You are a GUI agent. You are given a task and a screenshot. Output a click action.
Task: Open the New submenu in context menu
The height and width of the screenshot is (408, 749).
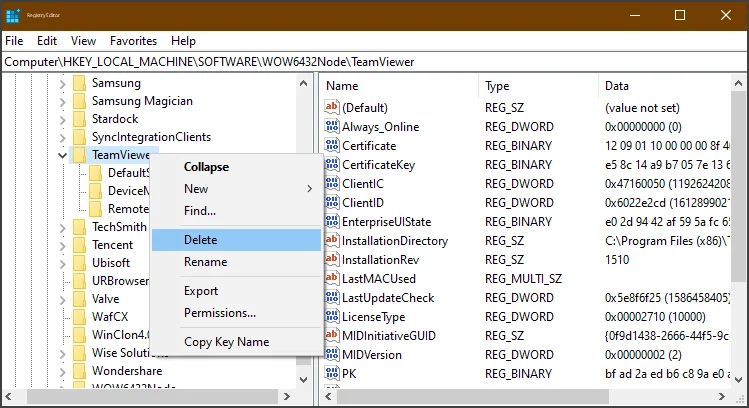point(236,189)
